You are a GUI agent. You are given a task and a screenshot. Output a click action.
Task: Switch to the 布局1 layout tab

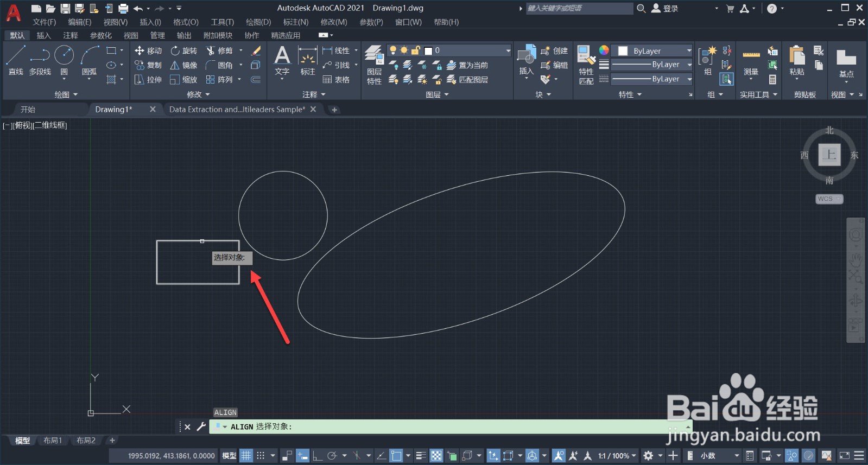(53, 441)
